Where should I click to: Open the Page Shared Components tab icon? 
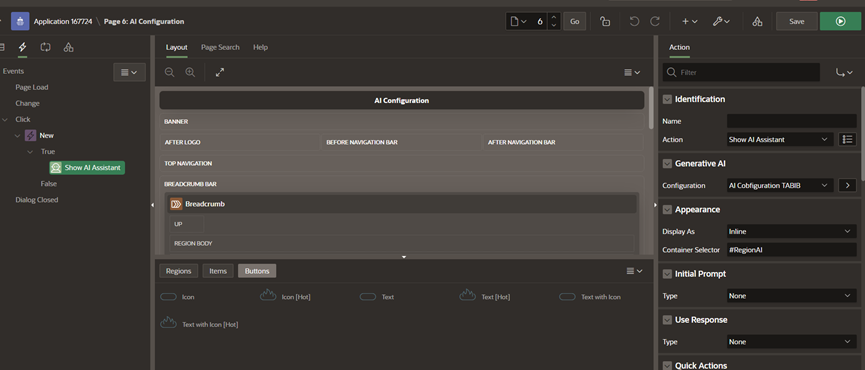point(68,47)
